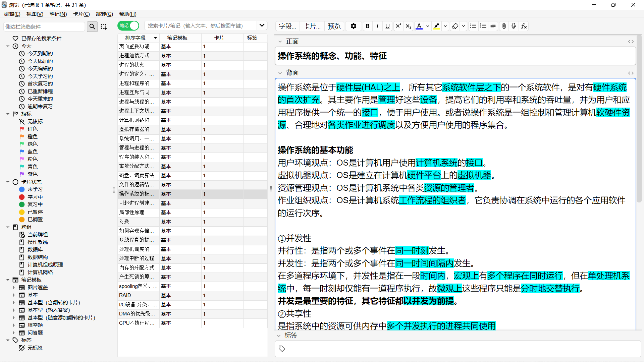Select the 今天到期的 filter

coord(40,54)
